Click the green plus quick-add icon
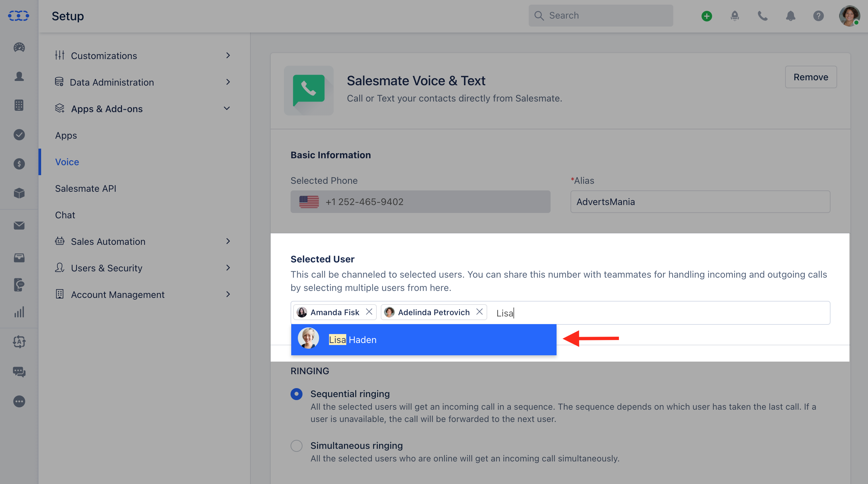This screenshot has height=484, width=868. click(706, 16)
